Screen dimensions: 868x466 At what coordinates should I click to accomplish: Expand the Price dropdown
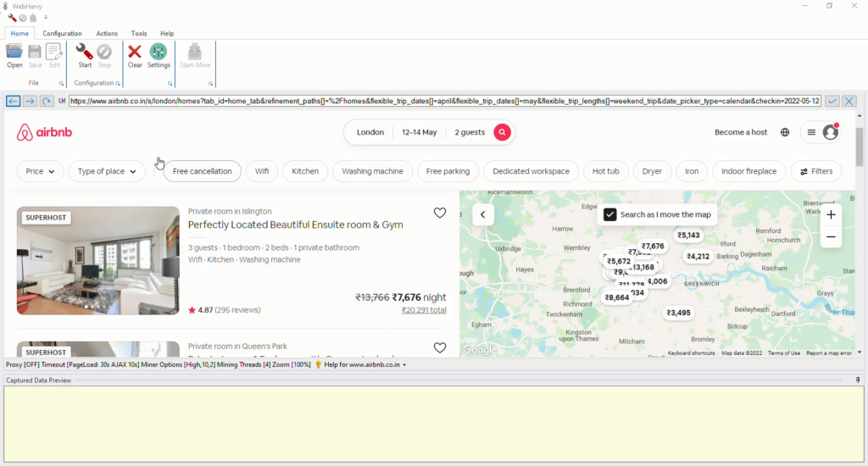point(40,171)
